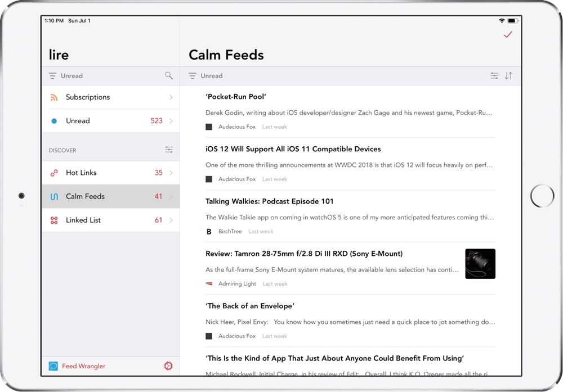This screenshot has height=392, width=563.
Task: Open Unread list via its chevron
Action: pos(171,121)
